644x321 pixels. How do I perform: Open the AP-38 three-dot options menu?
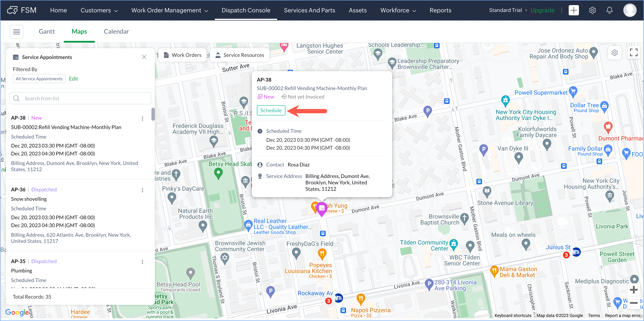142,118
